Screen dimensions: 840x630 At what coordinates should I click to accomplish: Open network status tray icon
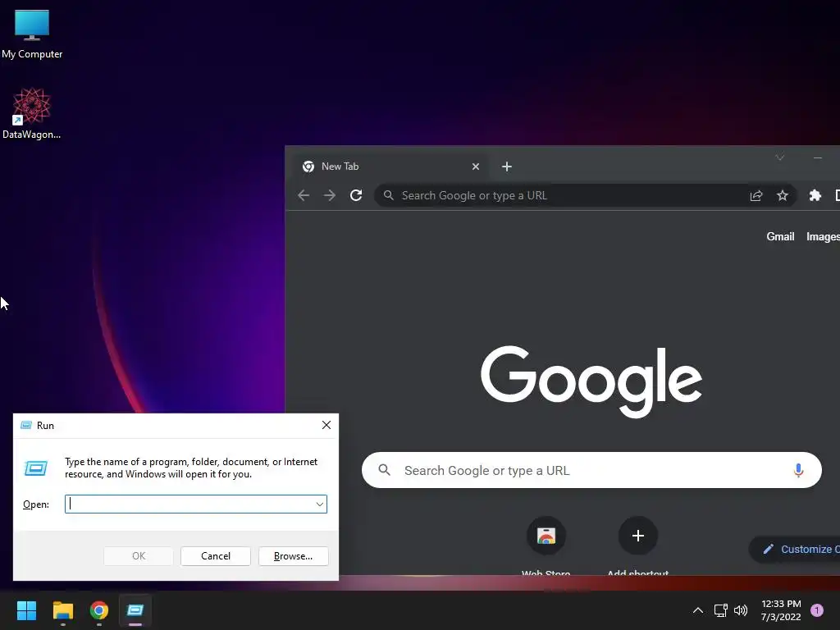point(720,610)
